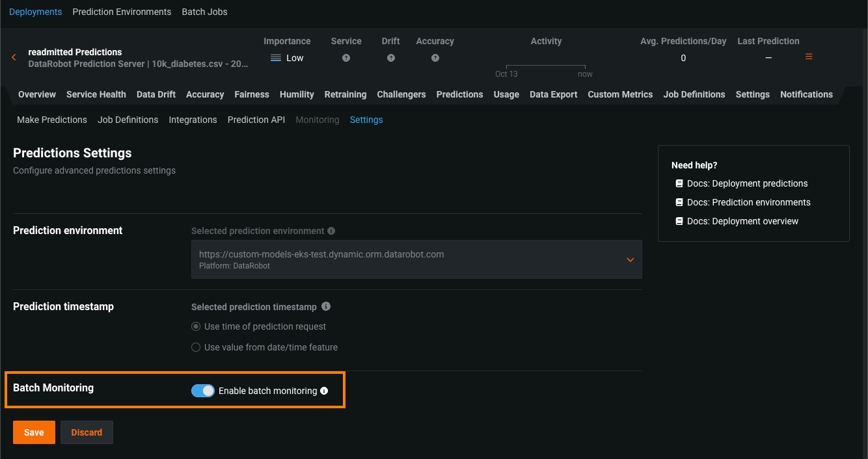Open the selected prediction environment combo box
The image size is (868, 459).
click(403, 259)
